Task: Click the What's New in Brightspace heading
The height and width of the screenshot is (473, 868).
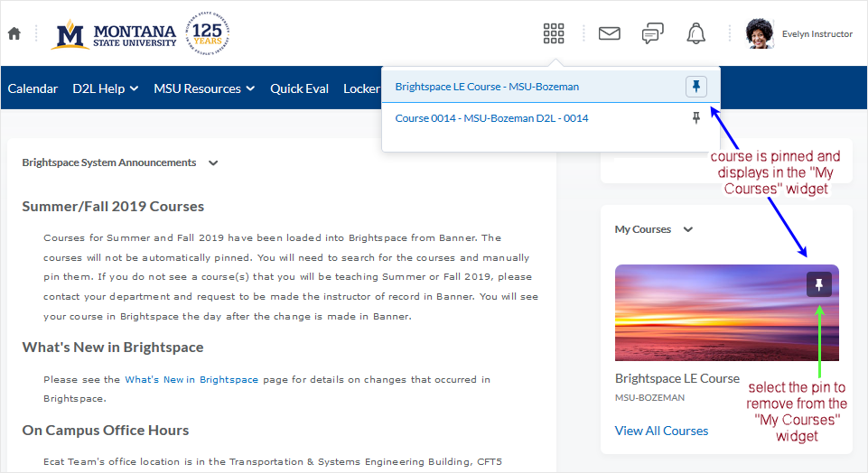Action: (113, 348)
